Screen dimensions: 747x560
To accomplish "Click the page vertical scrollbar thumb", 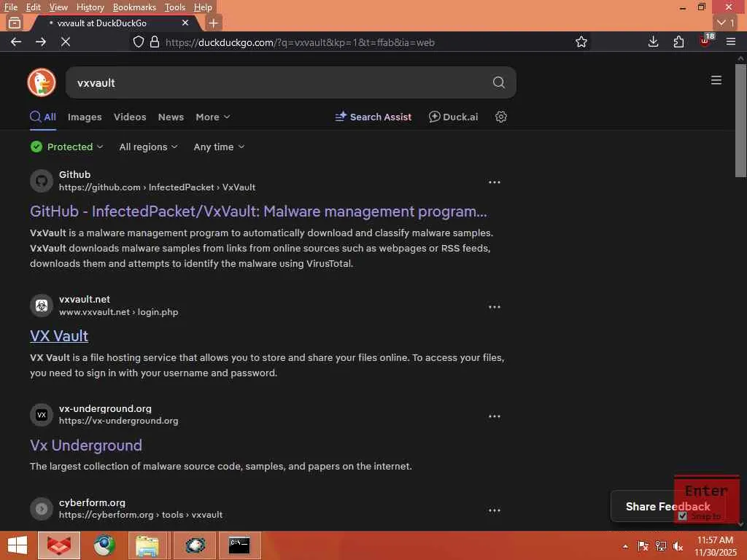I will pyautogui.click(x=741, y=120).
